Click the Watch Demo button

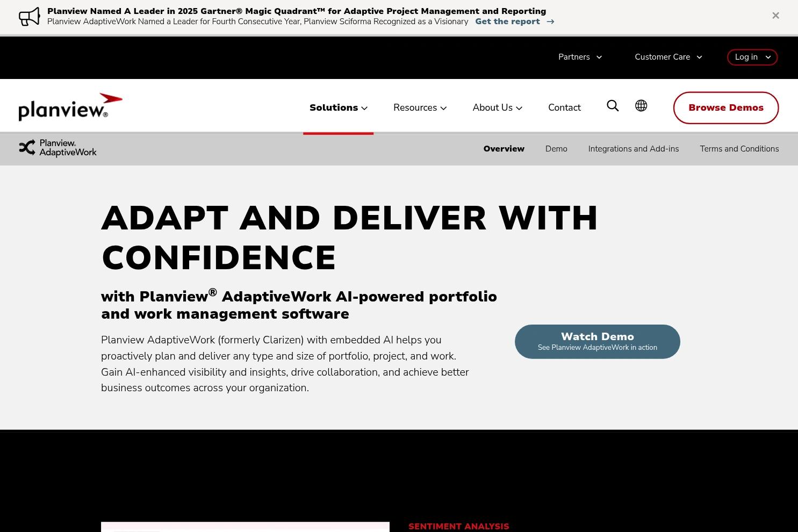(598, 342)
